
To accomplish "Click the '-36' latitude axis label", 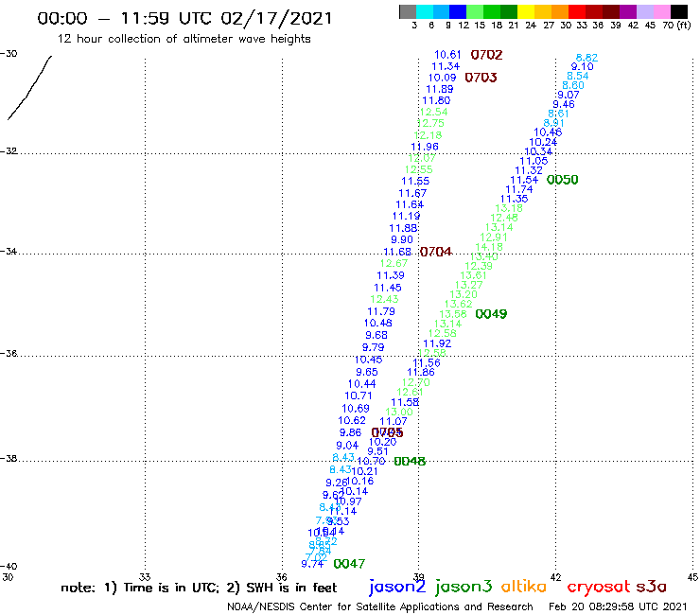I will 9,353.
